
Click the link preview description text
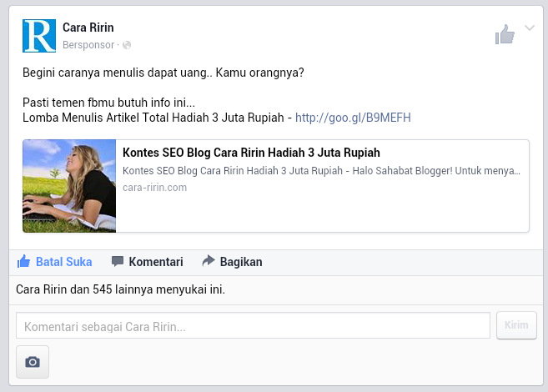pos(321,170)
